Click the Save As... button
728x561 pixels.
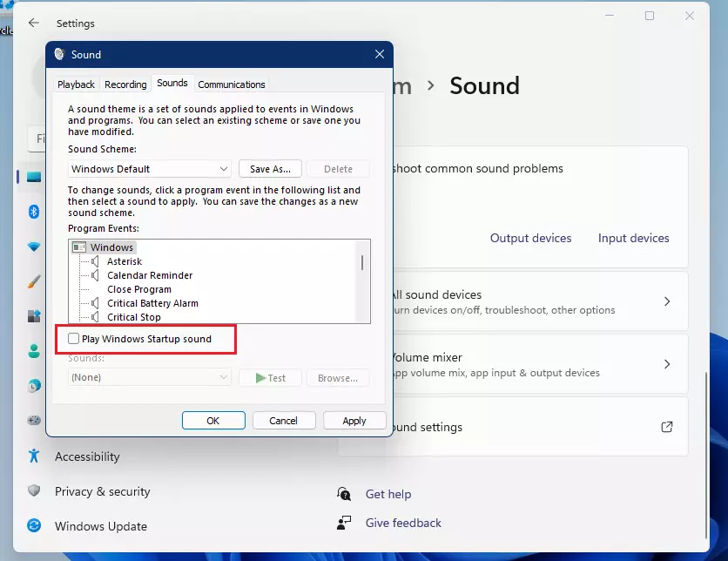coord(270,169)
